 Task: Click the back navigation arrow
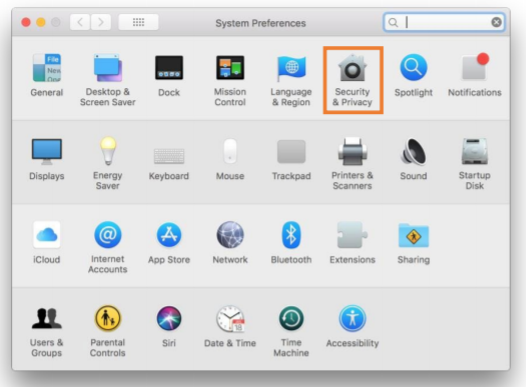(80, 22)
